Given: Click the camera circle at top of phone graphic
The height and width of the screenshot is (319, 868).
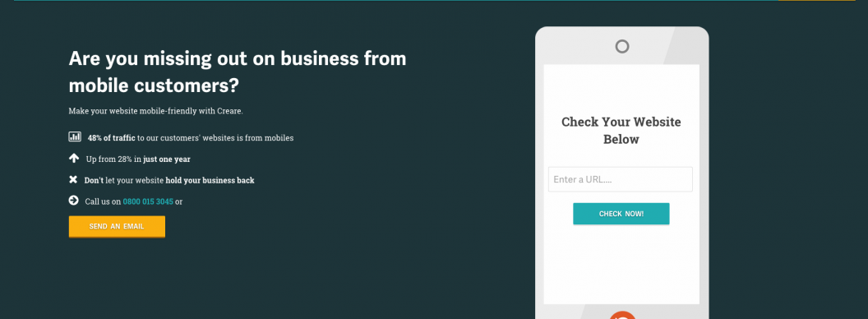Looking at the screenshot, I should (x=622, y=46).
